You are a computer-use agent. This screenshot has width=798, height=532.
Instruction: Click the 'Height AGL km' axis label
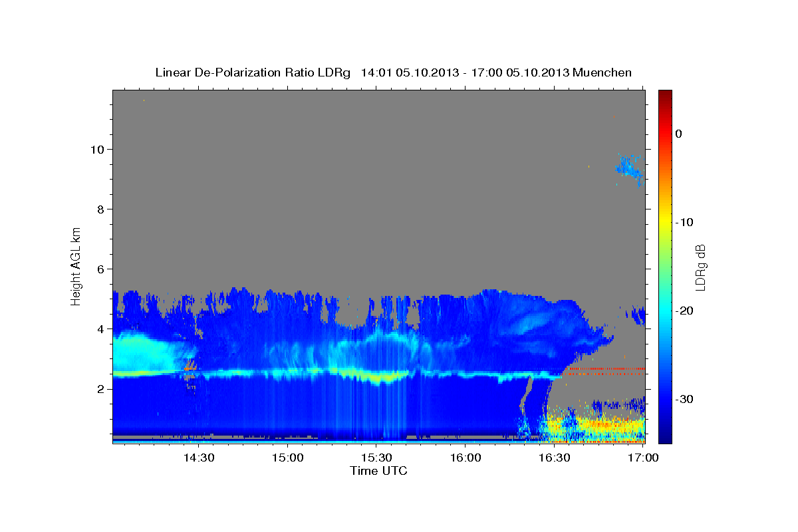76,265
